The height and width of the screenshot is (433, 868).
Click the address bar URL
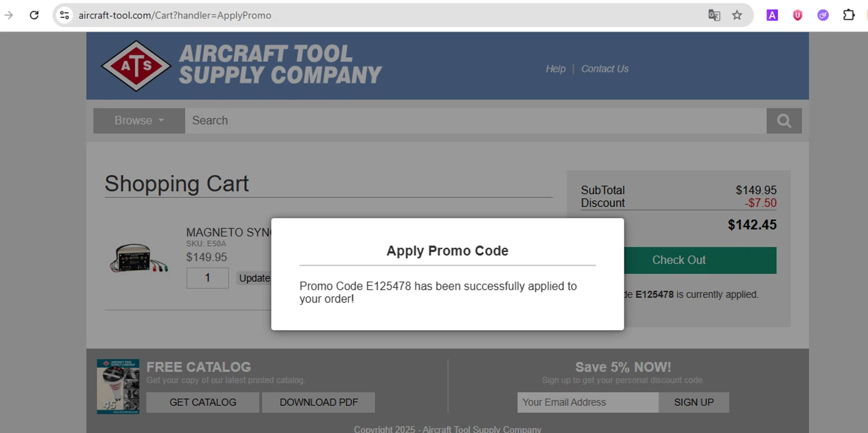[x=175, y=16]
